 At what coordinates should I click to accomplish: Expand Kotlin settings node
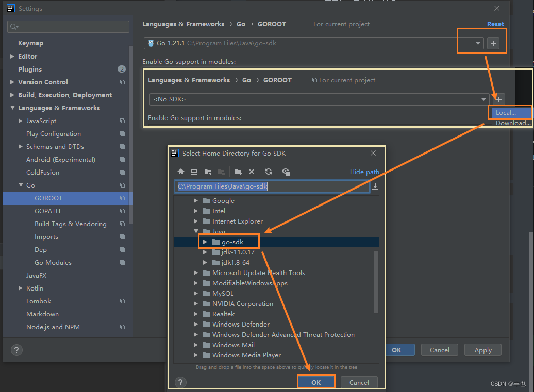(21, 288)
